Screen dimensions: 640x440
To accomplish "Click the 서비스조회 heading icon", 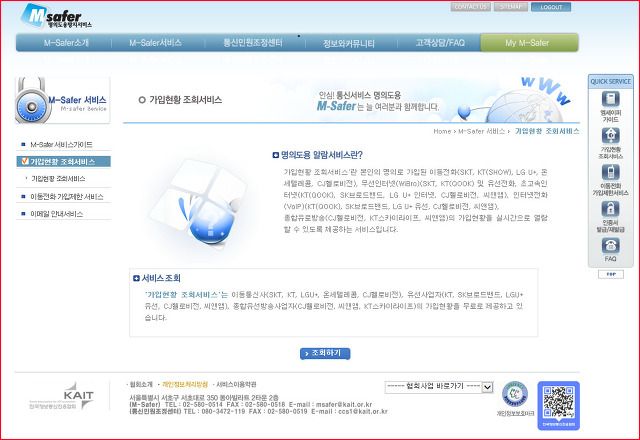I will pos(136,278).
